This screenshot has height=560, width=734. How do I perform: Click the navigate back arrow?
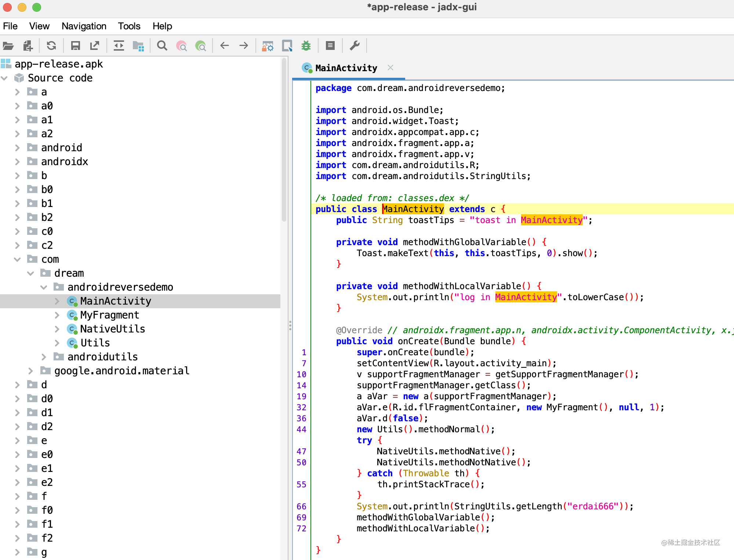pyautogui.click(x=224, y=46)
